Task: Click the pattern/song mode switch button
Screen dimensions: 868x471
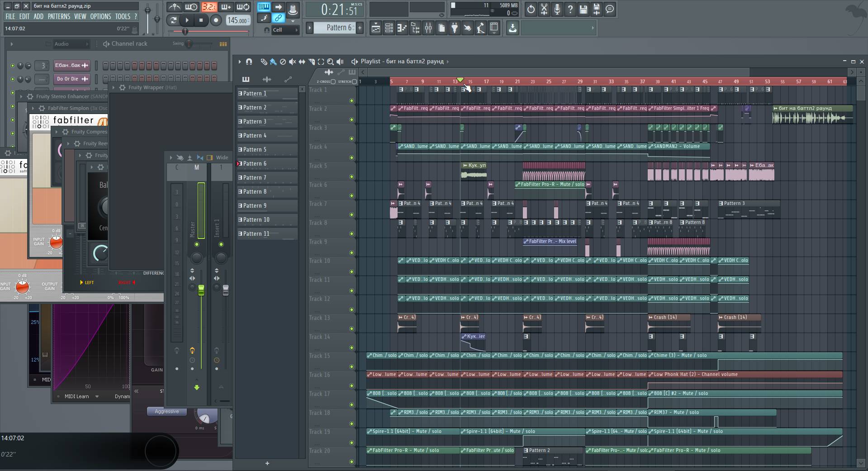Action: [x=173, y=20]
